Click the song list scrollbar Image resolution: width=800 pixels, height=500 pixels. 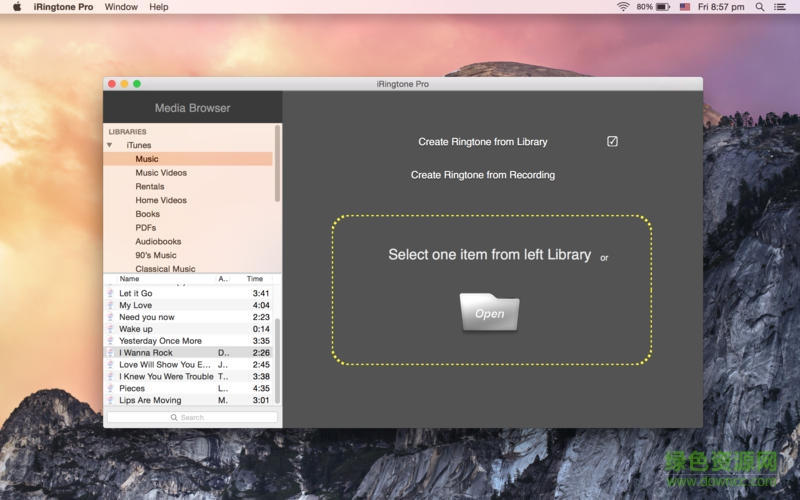278,361
